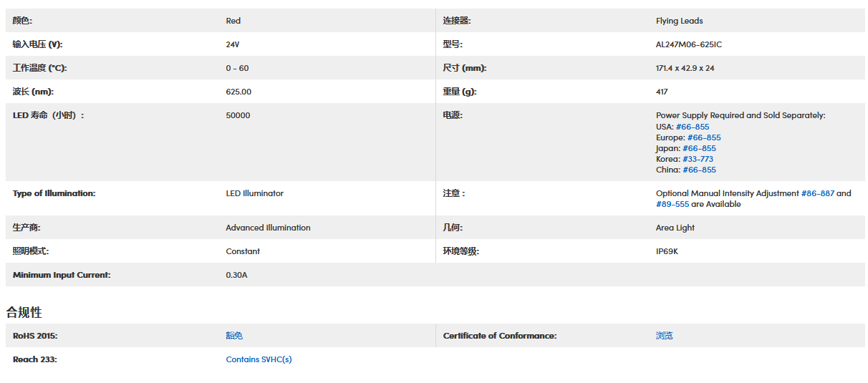Image resolution: width=868 pixels, height=383 pixels.
Task: Click the RoHS 2015 豁免 link
Action: pyautogui.click(x=234, y=336)
